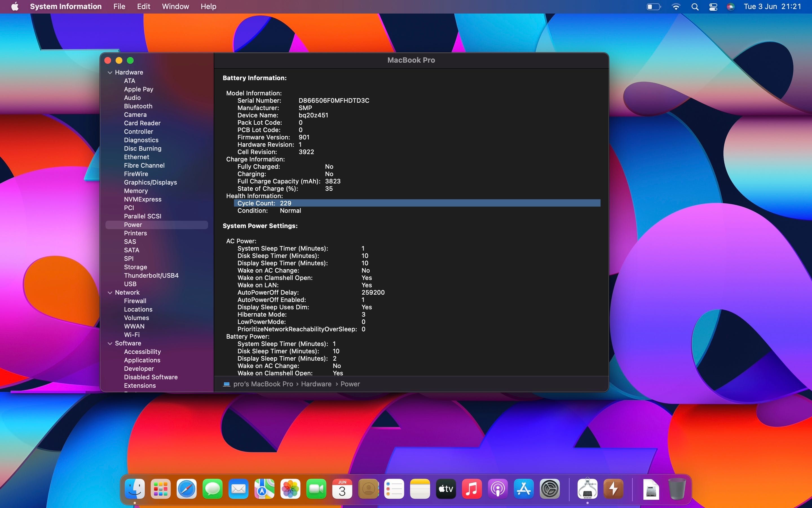
Task: Select Camera in the Hardware list
Action: 135,115
